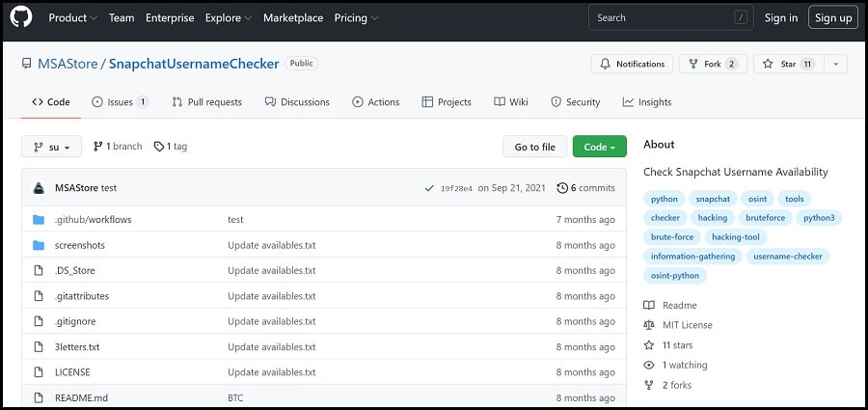This screenshot has height=410, width=868.
Task: Open the MSAStore owner link
Action: 68,64
